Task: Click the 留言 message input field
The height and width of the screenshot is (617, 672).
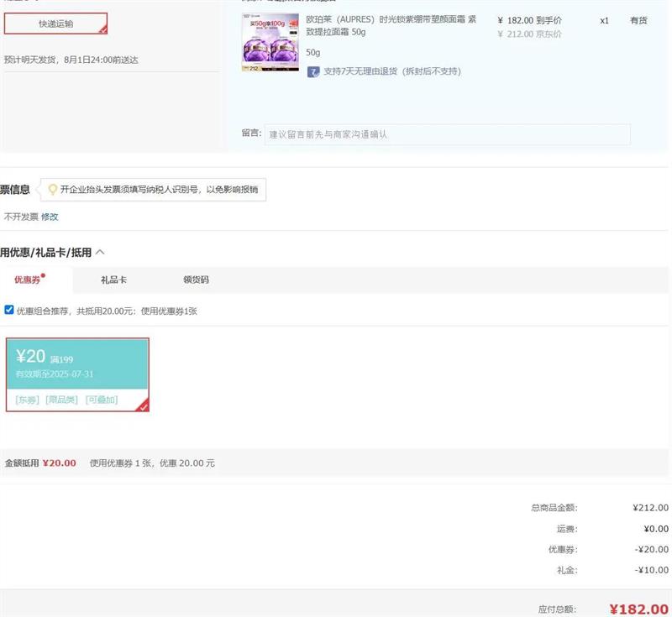Action: (x=447, y=134)
